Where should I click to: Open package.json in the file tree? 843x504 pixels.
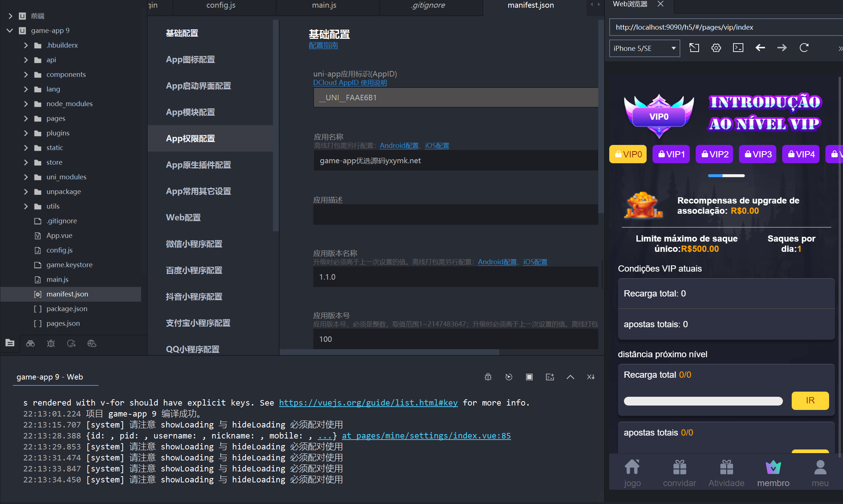tap(67, 309)
